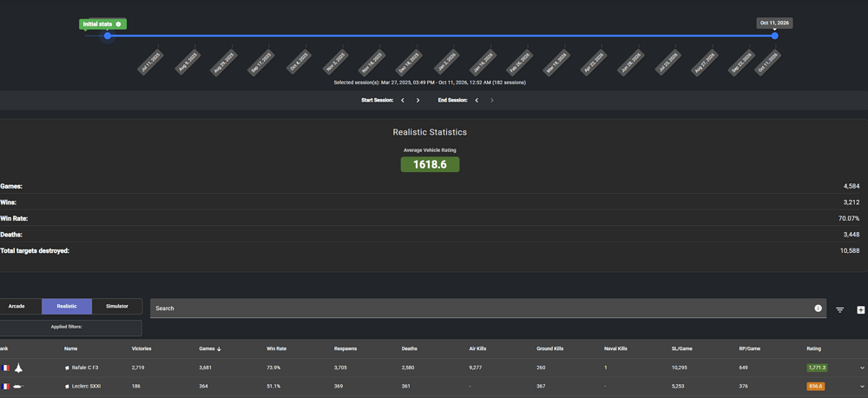This screenshot has height=398, width=868.
Task: Select the Jul 11, 2025 timeline marker
Action: tap(149, 62)
